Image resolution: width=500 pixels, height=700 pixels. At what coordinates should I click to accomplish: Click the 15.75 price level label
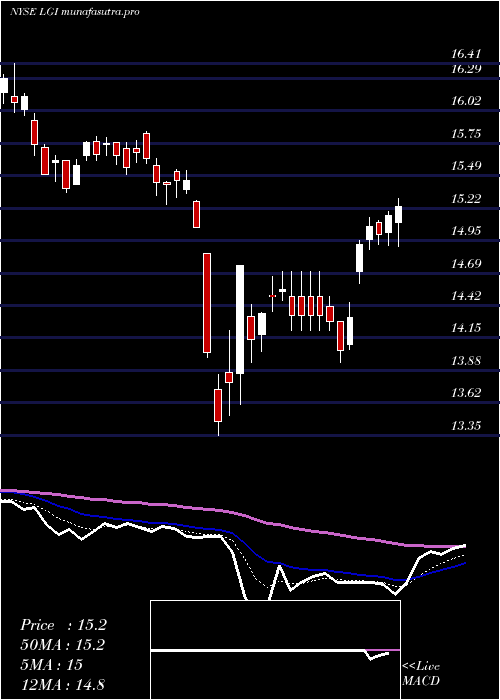(466, 133)
